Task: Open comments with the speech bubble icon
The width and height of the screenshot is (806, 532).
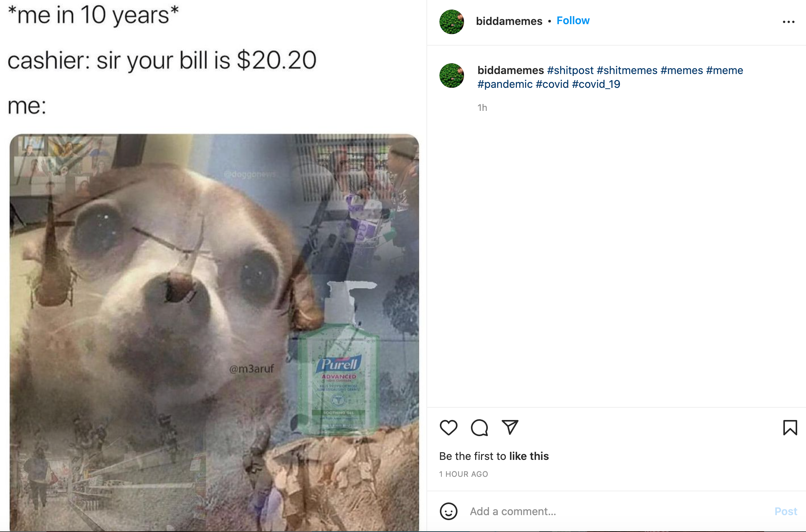Action: coord(479,427)
